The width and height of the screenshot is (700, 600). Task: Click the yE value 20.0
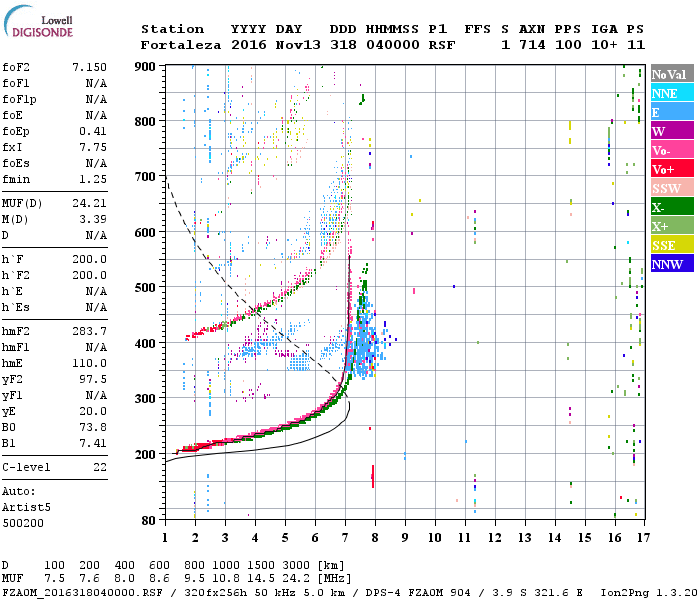[93, 412]
